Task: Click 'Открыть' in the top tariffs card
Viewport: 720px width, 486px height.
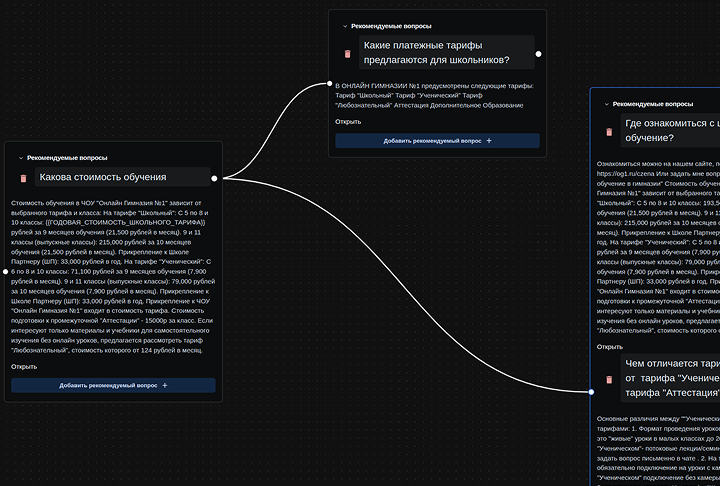Action: tap(348, 122)
